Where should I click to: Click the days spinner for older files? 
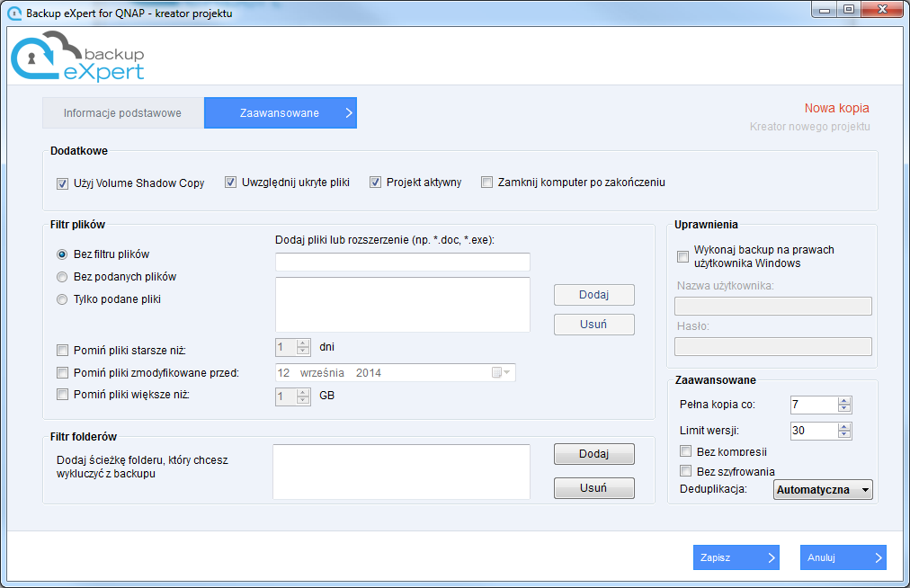(303, 347)
